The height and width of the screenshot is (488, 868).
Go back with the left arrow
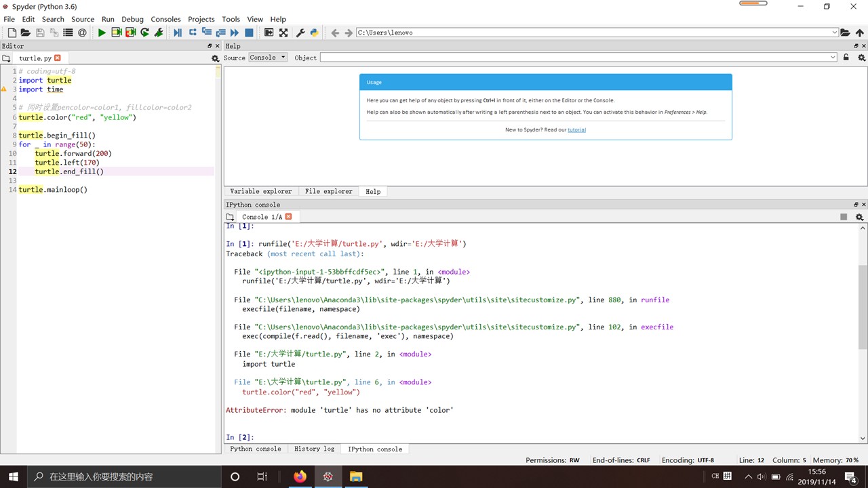(x=335, y=33)
